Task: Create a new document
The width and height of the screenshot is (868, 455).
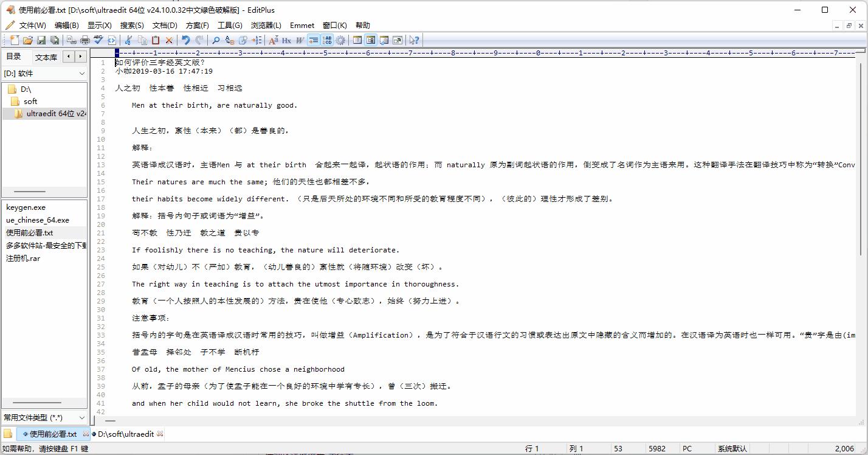Action: 13,40
